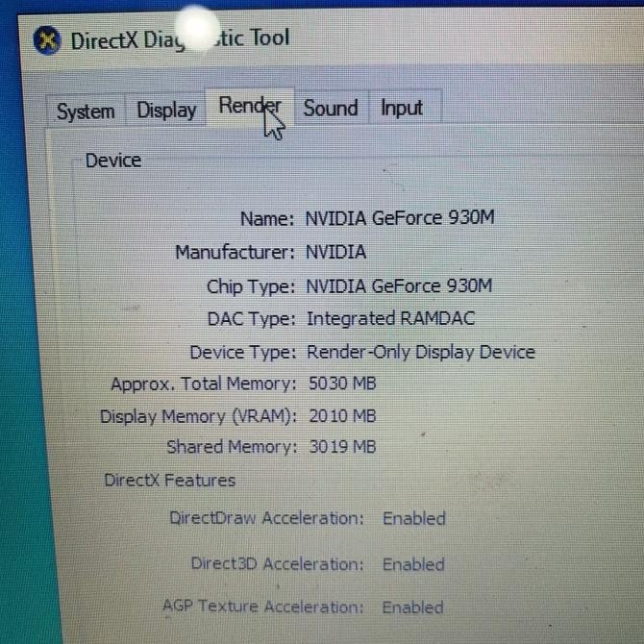Click the Chip Type: label
644x644 pixels.
click(x=251, y=287)
